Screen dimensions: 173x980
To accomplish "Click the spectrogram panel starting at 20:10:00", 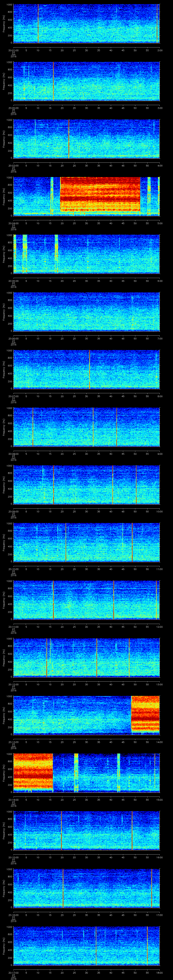I will tap(86, 542).
